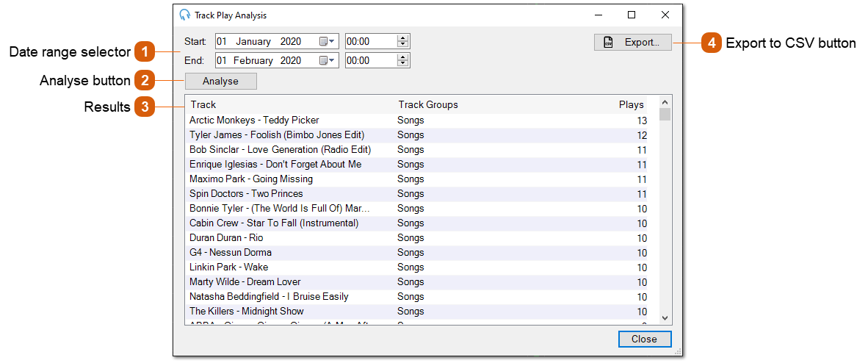Sort results by Plays column header
Screen dimensions: 868x363
pyautogui.click(x=632, y=105)
